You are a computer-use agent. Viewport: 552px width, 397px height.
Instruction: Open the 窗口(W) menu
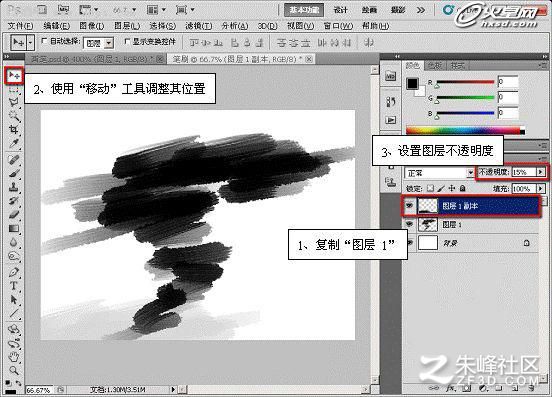[x=338, y=26]
